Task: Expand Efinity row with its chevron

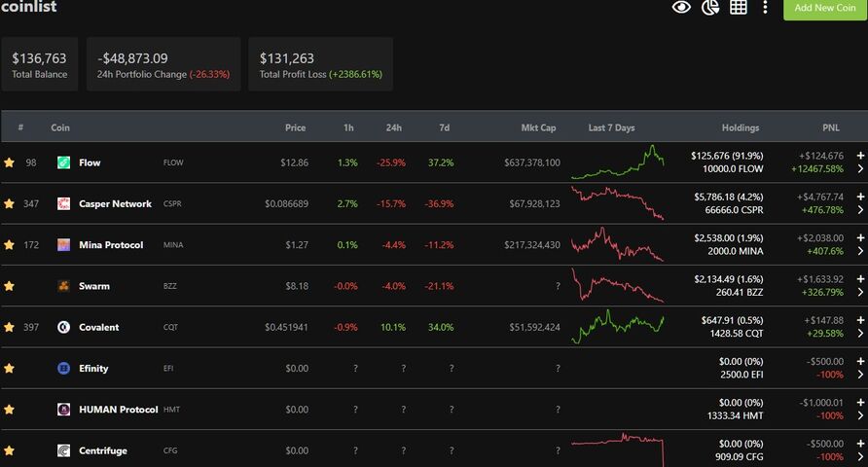Action: coord(860,374)
